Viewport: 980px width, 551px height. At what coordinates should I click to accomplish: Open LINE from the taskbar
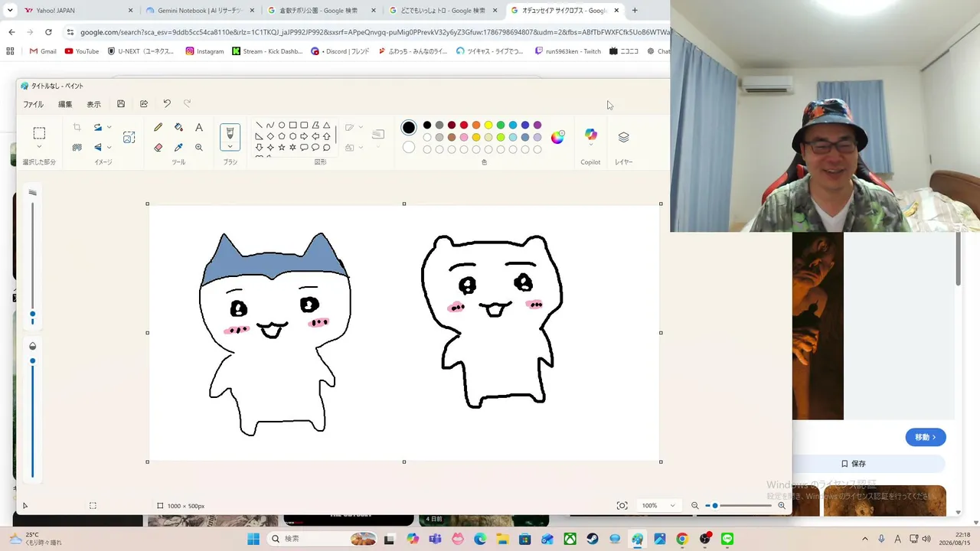[727, 539]
